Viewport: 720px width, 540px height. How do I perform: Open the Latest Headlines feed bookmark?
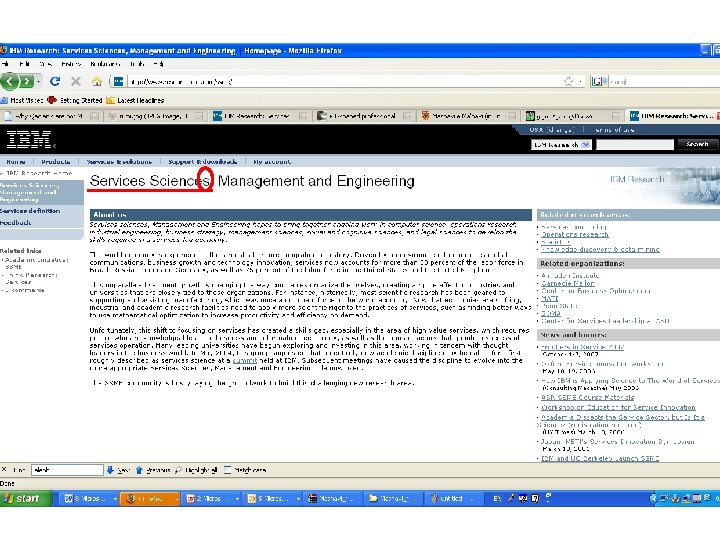click(135, 100)
